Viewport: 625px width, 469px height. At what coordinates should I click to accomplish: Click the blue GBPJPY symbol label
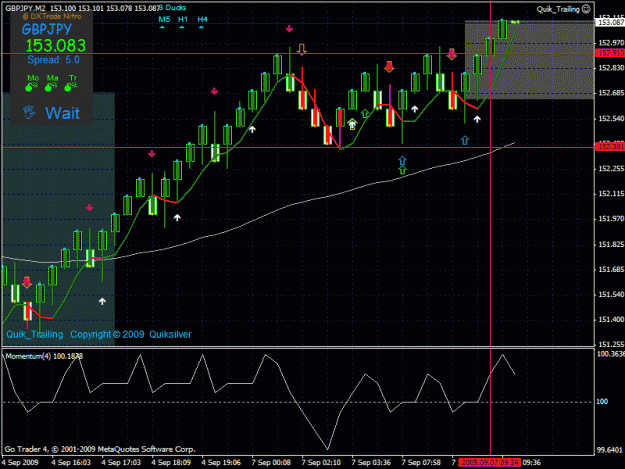[x=46, y=29]
